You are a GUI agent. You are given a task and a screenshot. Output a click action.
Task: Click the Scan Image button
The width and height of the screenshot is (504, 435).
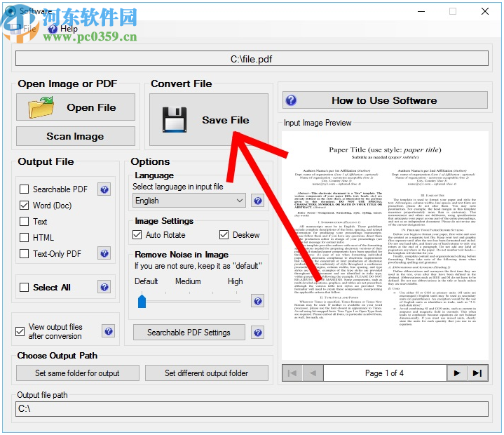76,136
